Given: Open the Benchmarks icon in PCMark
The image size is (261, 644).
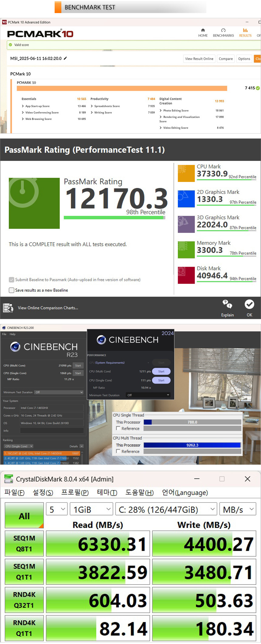Looking at the screenshot, I should click(x=223, y=30).
